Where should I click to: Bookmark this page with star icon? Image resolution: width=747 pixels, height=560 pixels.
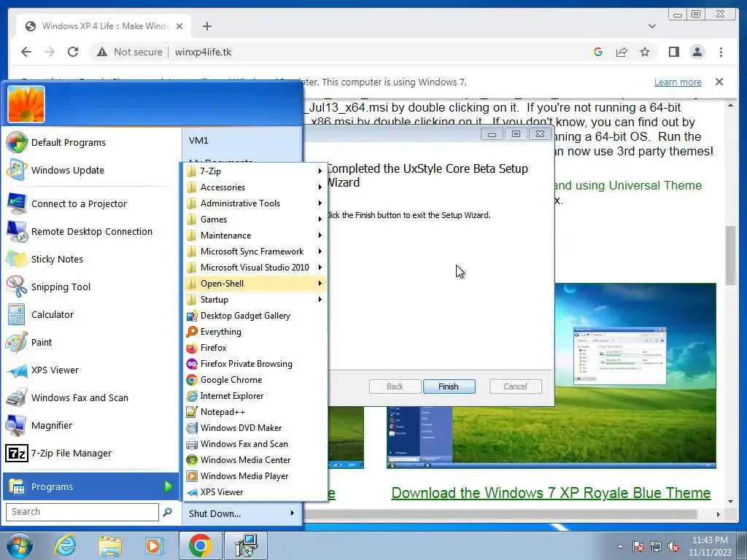coord(645,52)
